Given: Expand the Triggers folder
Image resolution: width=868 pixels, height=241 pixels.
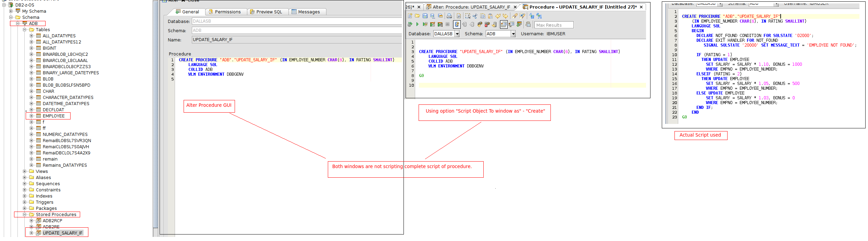Looking at the screenshot, I should coord(25,202).
